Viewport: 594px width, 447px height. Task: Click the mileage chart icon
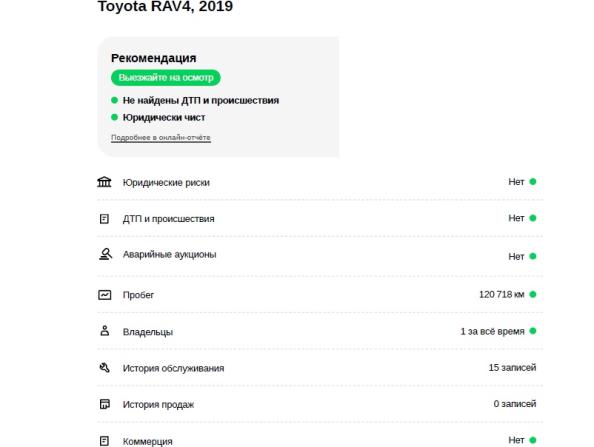pyautogui.click(x=105, y=295)
